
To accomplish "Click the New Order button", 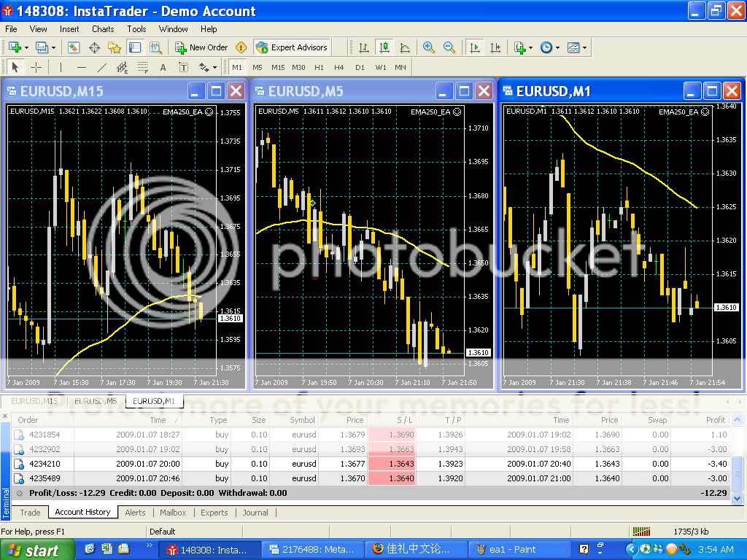I will 201,47.
